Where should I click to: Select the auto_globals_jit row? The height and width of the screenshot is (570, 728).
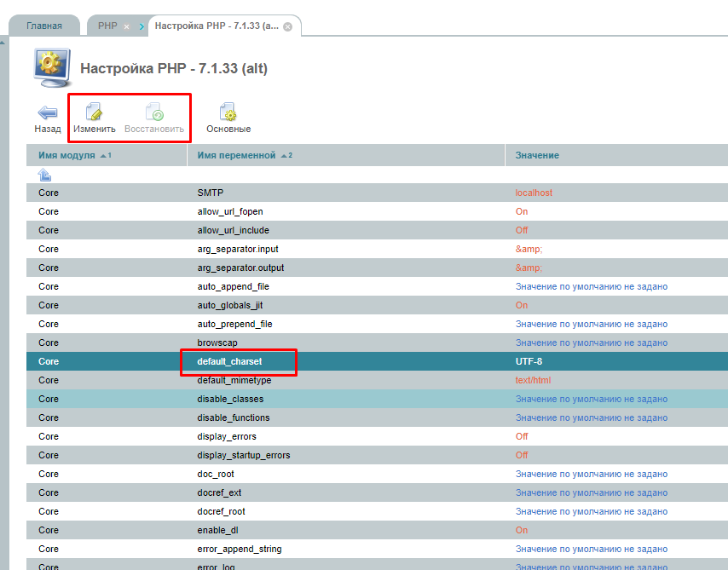pyautogui.click(x=377, y=305)
